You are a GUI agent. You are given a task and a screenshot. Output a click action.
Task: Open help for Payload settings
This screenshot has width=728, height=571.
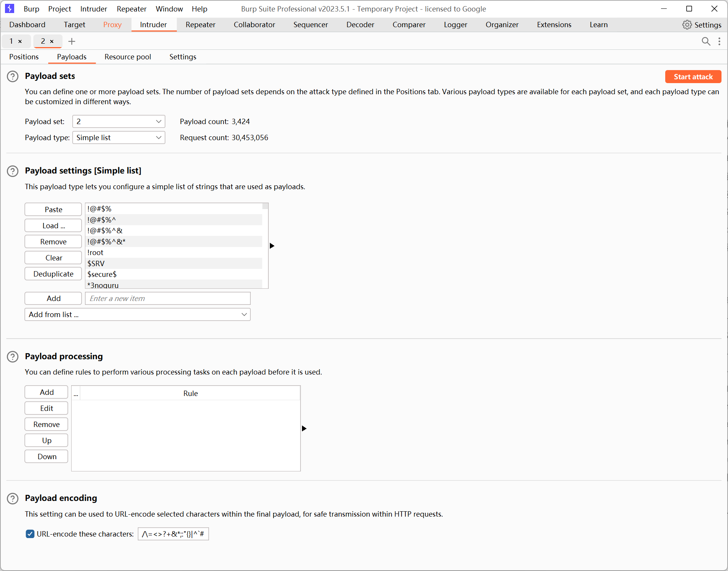coord(13,171)
